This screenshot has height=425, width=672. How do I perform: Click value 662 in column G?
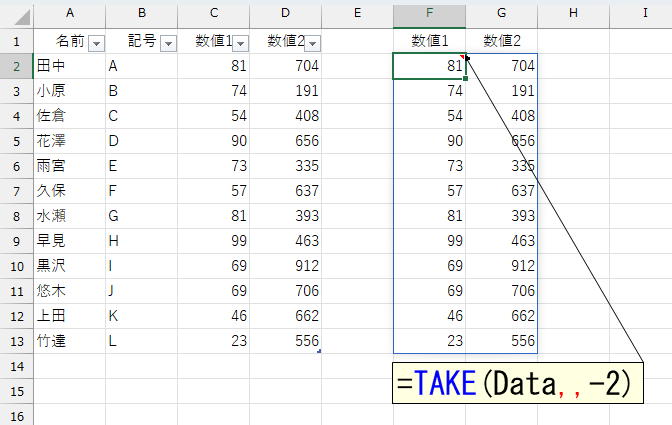coord(501,316)
